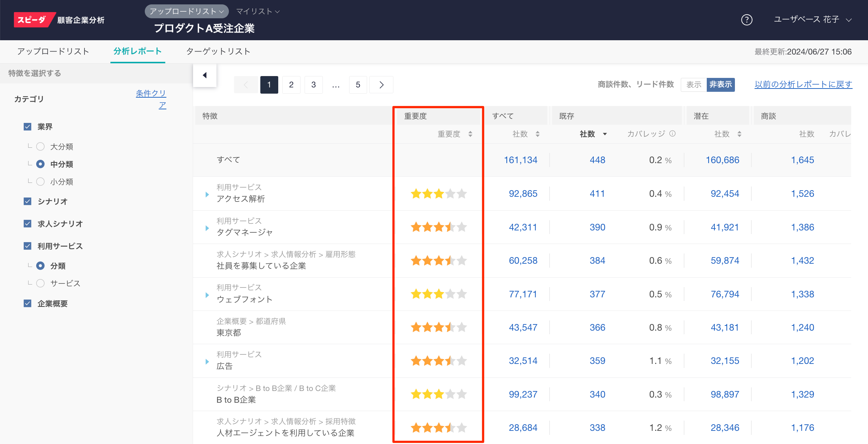Click the カバレッジ info icon

672,134
